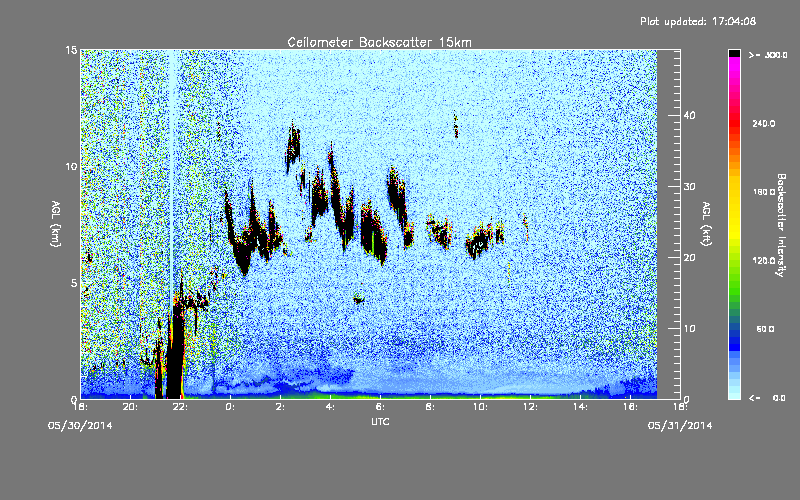Click the '22:' time axis tick label
This screenshot has height=500, width=800.
(x=181, y=407)
